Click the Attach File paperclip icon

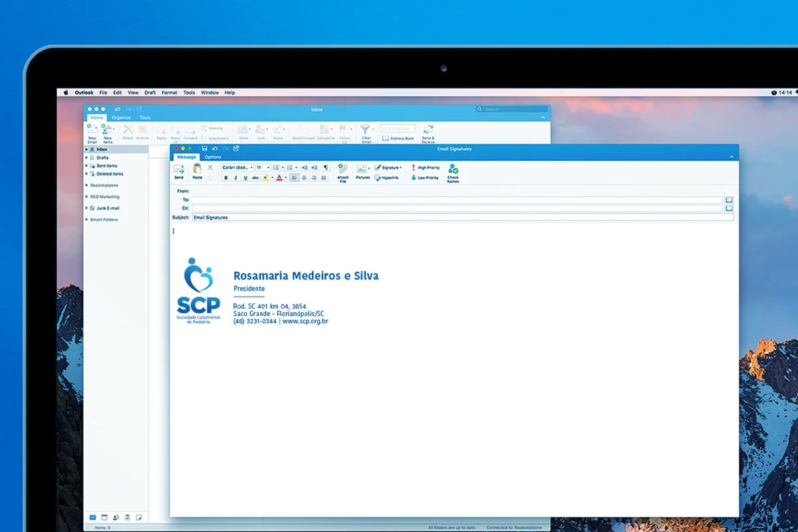coord(342,169)
